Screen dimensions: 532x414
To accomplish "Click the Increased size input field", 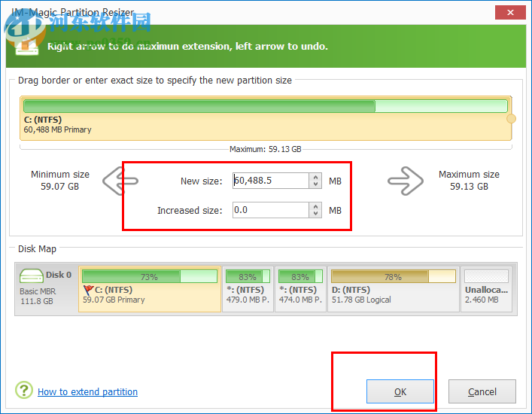I will point(271,210).
